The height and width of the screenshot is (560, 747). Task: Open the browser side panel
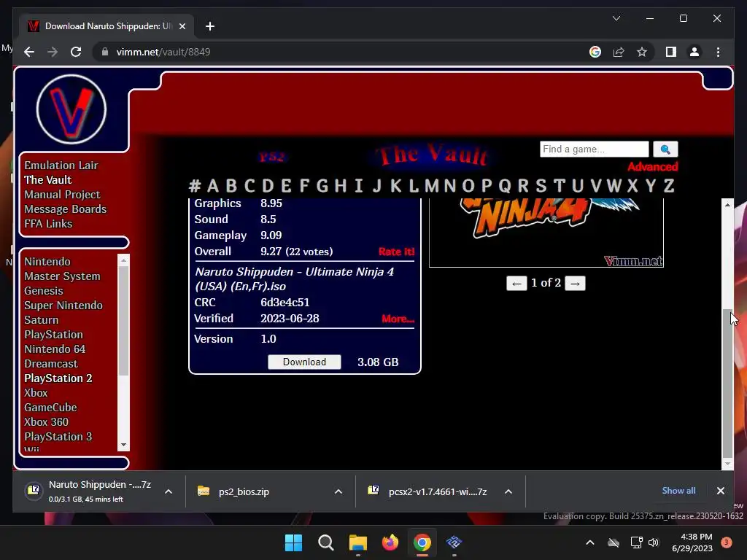click(671, 52)
